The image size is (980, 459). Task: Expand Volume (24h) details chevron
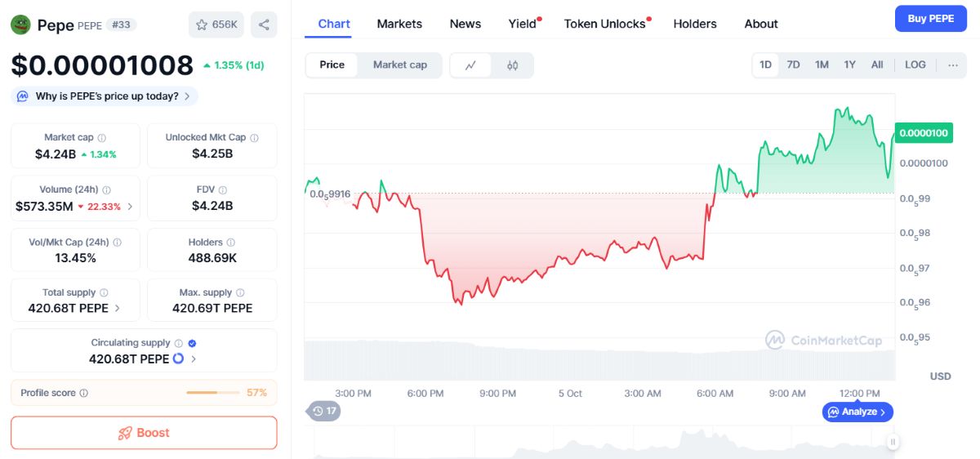tap(130, 207)
